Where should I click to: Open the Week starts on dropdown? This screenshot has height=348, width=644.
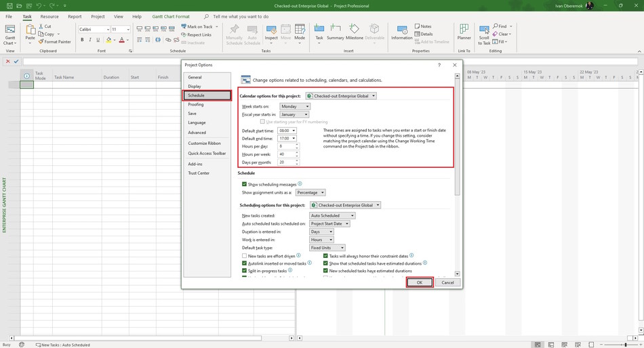coord(295,106)
